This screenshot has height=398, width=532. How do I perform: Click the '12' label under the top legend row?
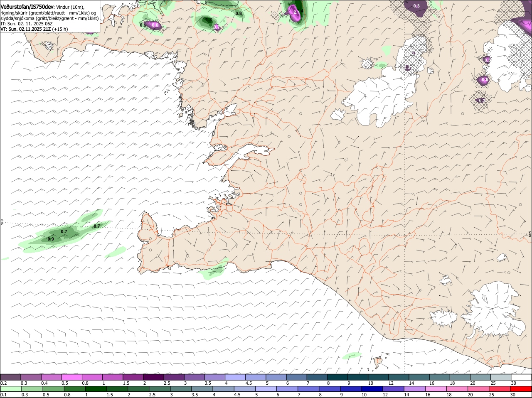[x=391, y=383]
